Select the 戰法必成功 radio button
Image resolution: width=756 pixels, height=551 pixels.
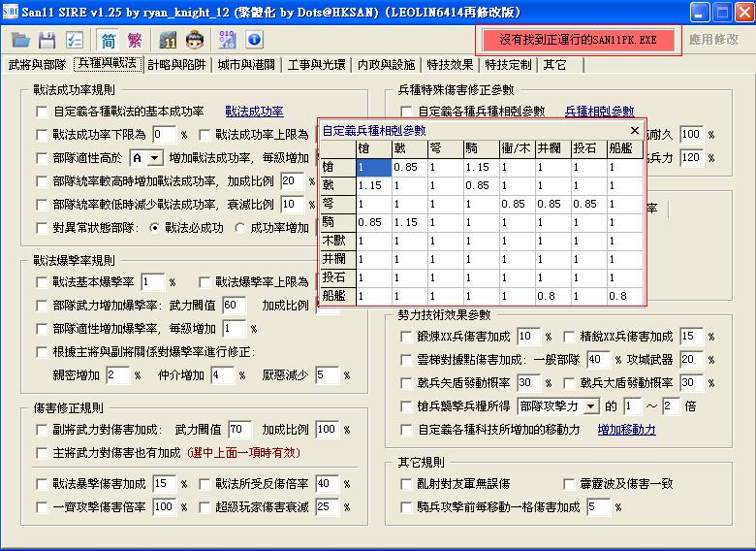155,227
